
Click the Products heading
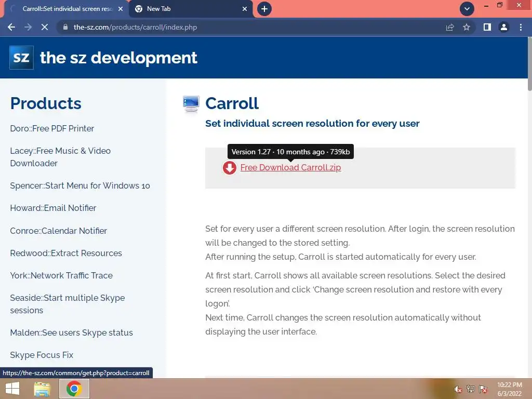coord(46,103)
